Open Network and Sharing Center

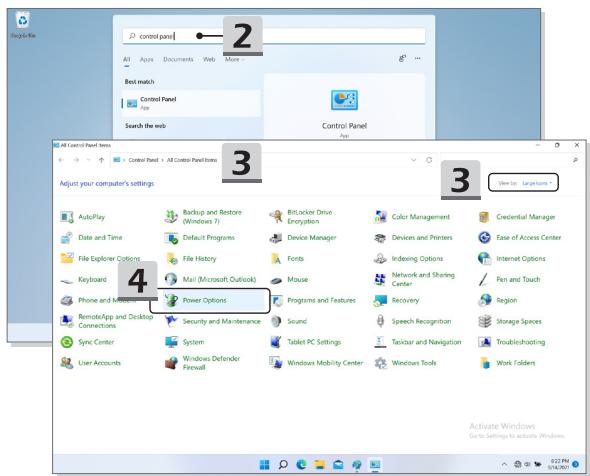click(423, 279)
